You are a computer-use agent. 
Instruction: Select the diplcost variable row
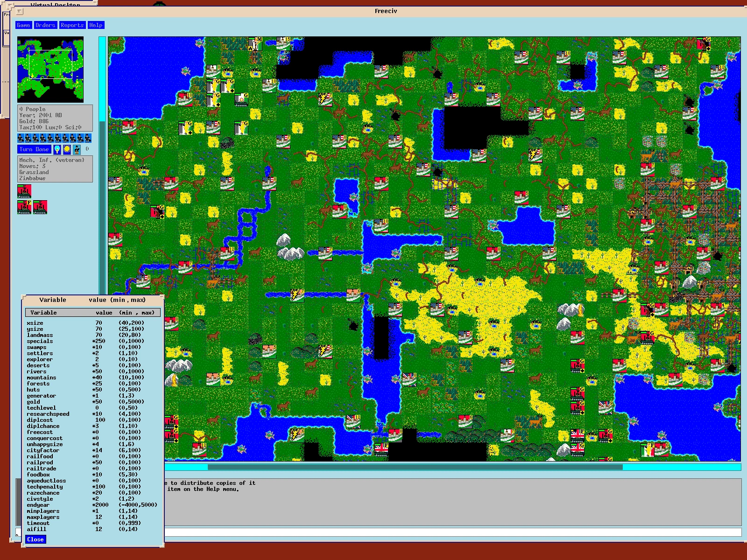pos(92,420)
